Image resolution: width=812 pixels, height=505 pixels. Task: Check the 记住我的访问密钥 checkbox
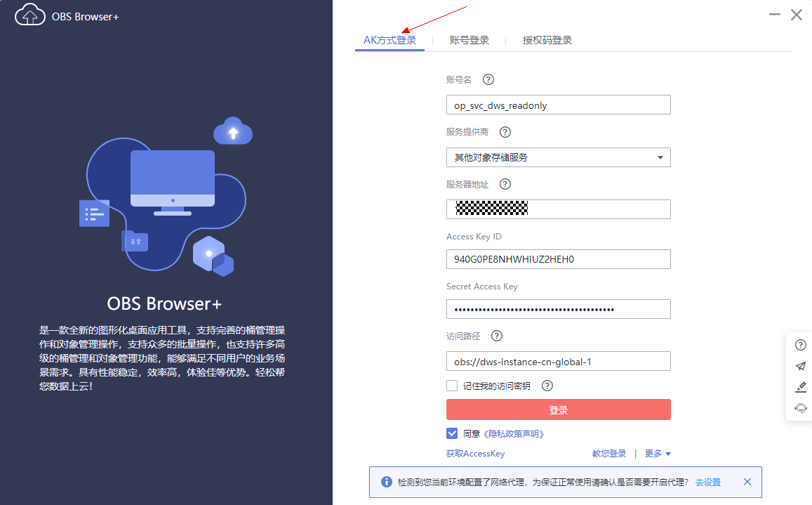(452, 386)
